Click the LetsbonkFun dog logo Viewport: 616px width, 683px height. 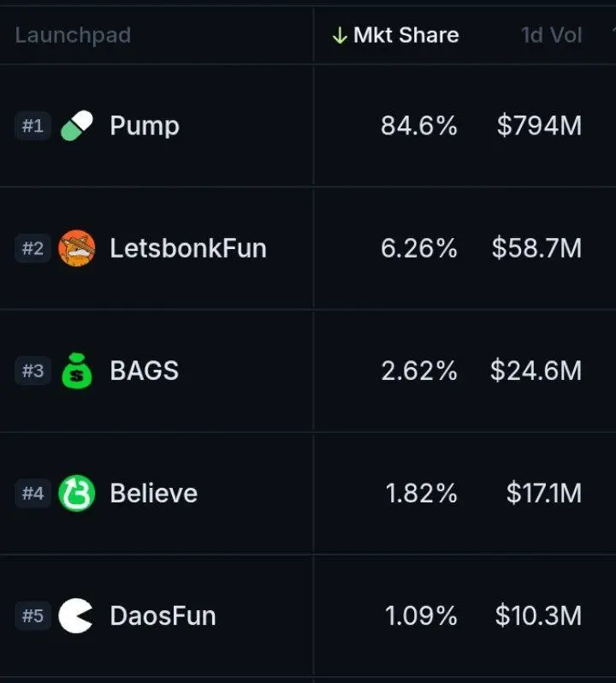click(x=77, y=248)
